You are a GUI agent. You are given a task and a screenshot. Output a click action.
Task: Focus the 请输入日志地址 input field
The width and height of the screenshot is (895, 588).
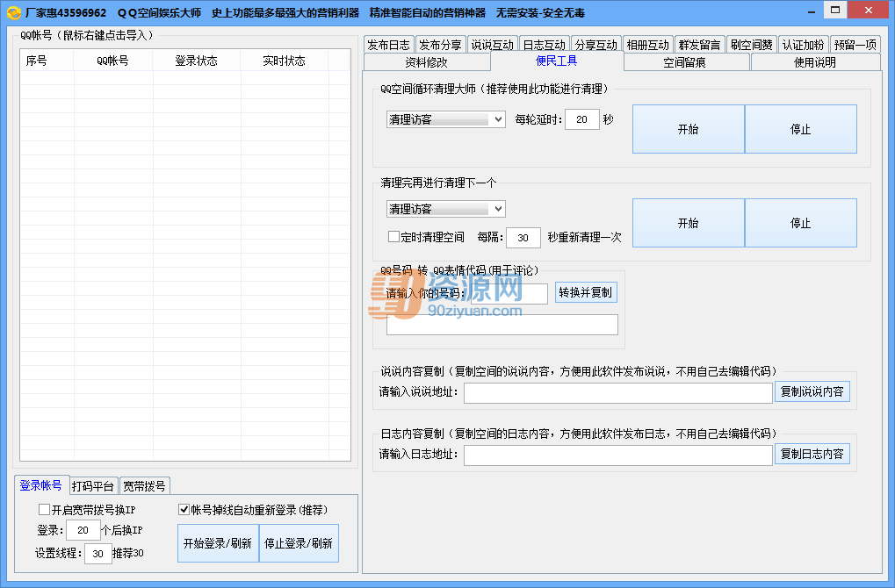coord(618,455)
